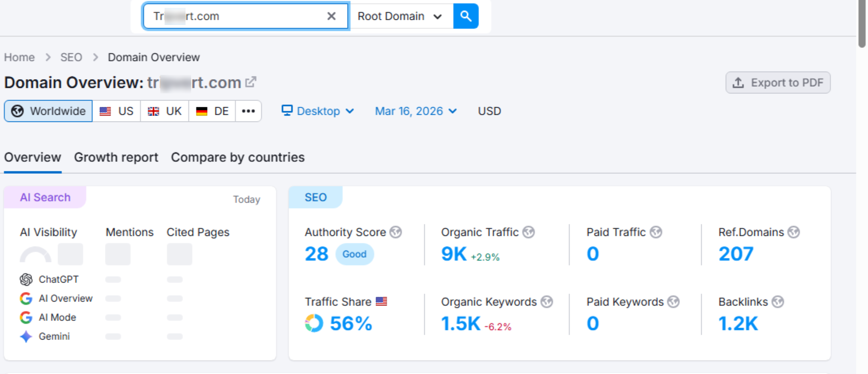This screenshot has height=374, width=868.
Task: Select the AI Overview Google icon
Action: [x=26, y=298]
